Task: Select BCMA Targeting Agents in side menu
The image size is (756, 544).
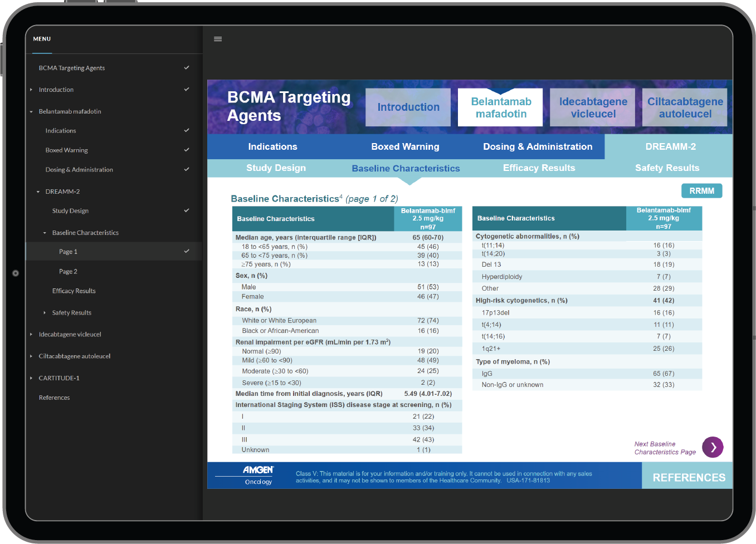Action: (72, 68)
